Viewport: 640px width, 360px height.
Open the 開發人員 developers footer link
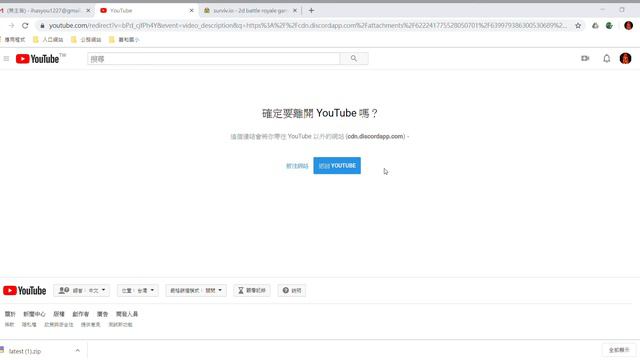pyautogui.click(x=127, y=314)
